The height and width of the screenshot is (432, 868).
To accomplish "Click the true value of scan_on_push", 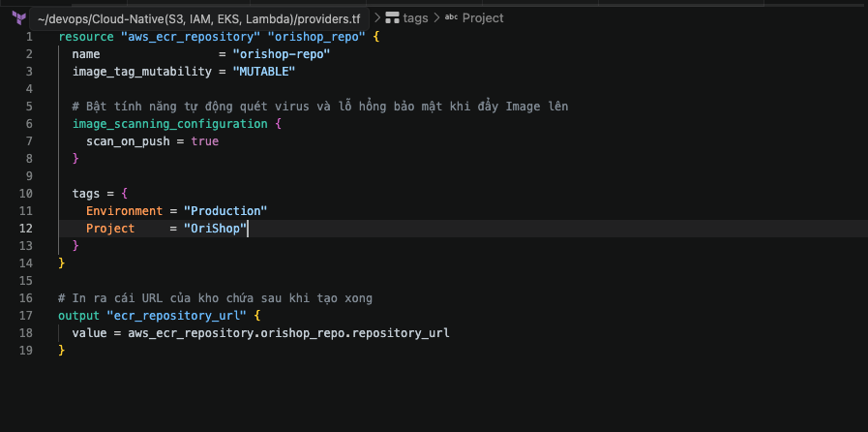I will pos(204,141).
